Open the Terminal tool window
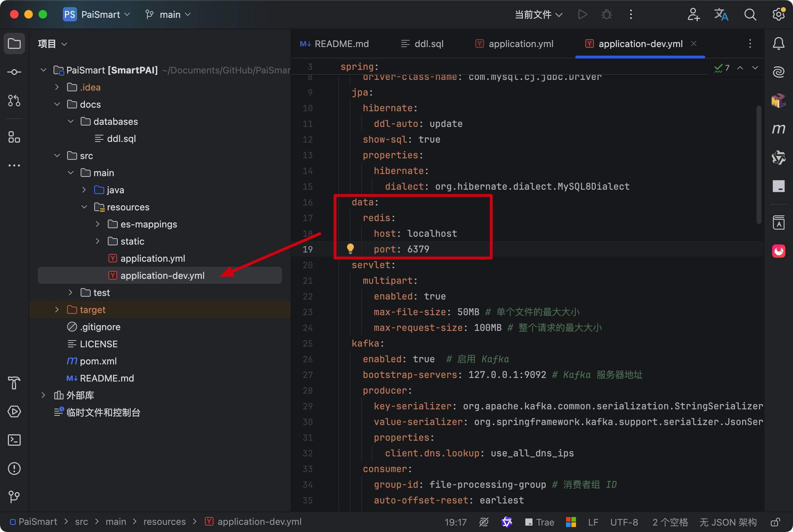The height and width of the screenshot is (532, 793). pyautogui.click(x=14, y=440)
